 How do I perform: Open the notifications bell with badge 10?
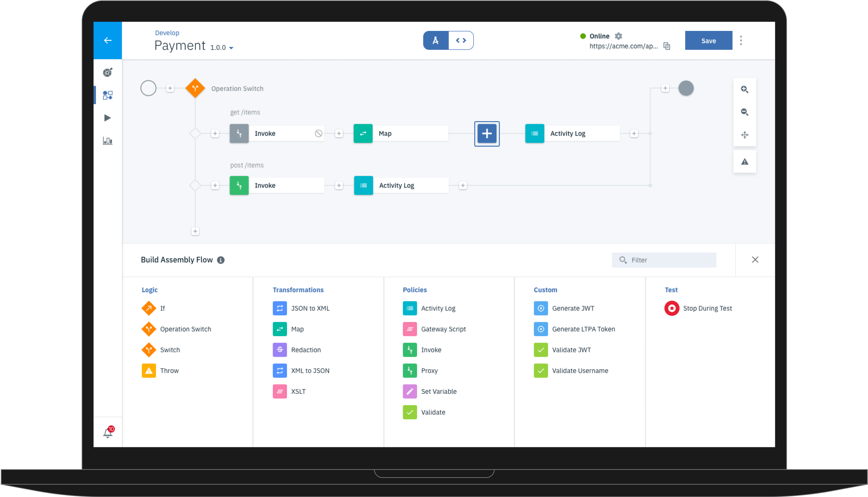107,432
